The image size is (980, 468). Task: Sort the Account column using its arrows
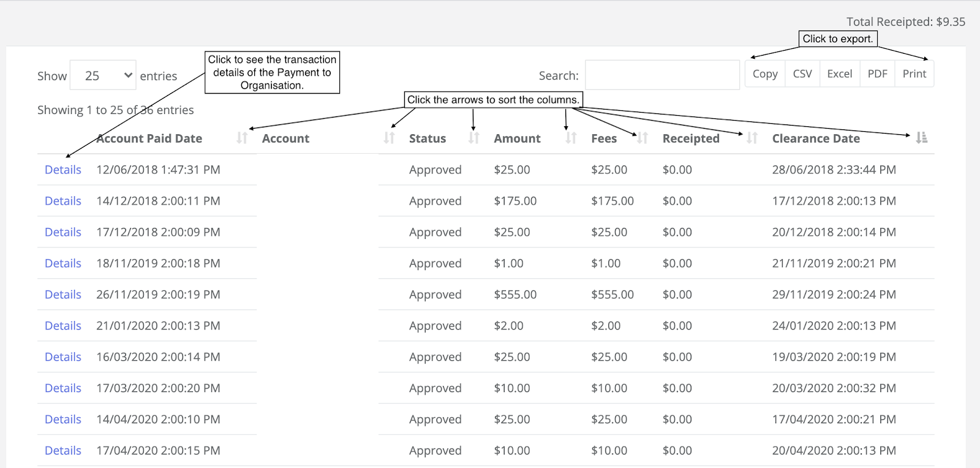[x=389, y=138]
